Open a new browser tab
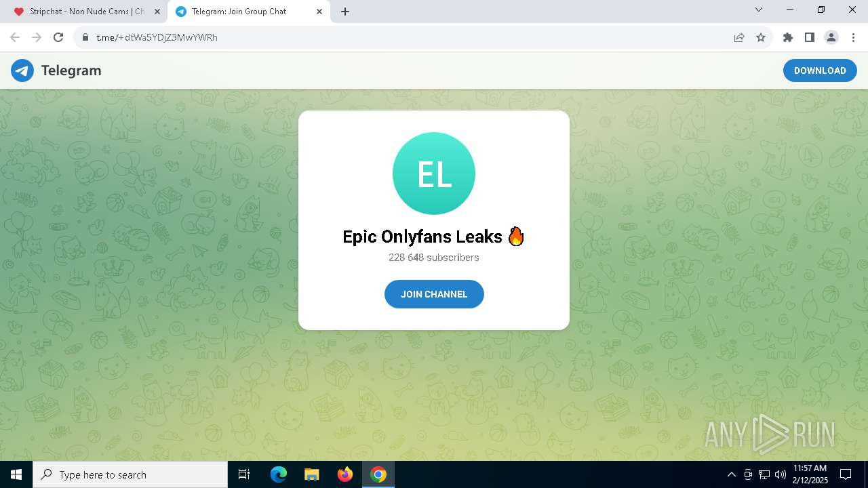Screen dimensions: 868x488 (345, 12)
